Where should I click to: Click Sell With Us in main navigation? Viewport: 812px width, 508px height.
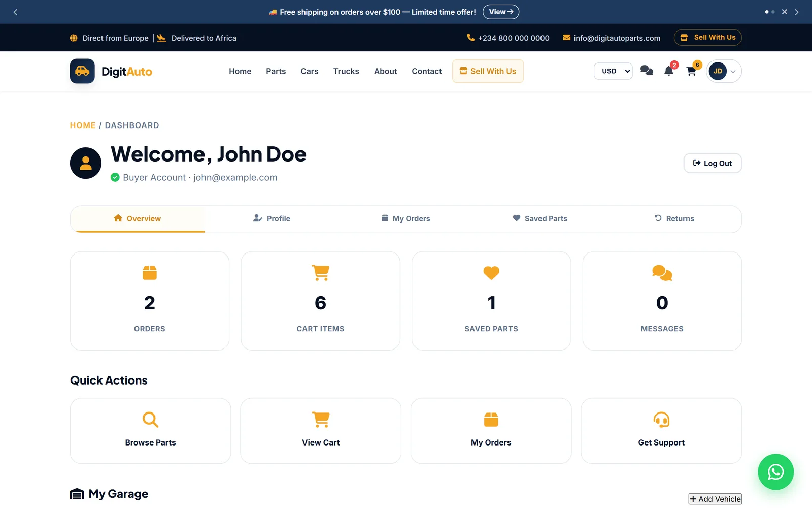pyautogui.click(x=488, y=71)
